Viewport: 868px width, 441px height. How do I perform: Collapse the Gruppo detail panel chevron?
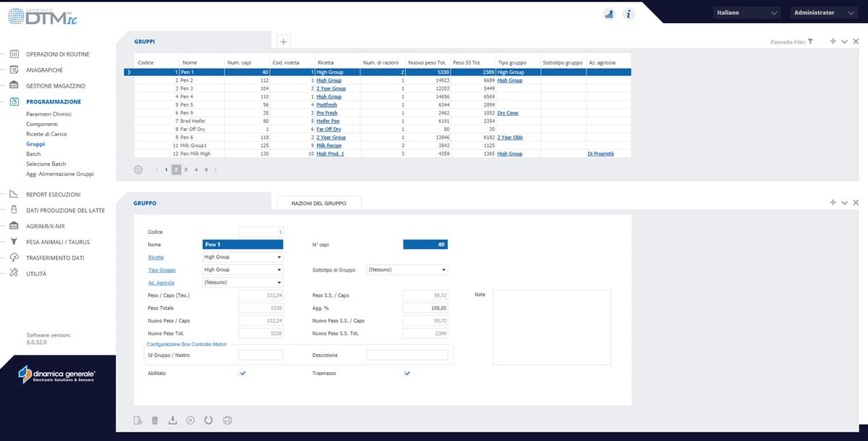844,203
